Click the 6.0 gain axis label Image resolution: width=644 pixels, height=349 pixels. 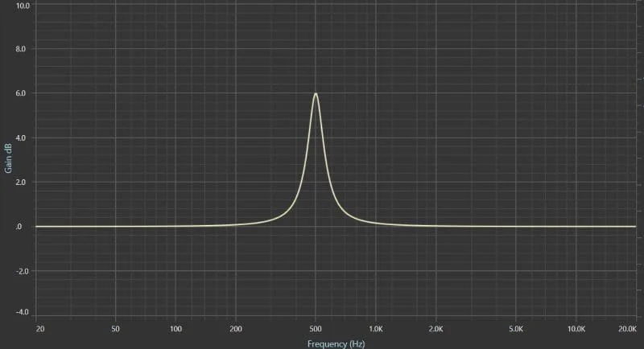[x=21, y=93]
